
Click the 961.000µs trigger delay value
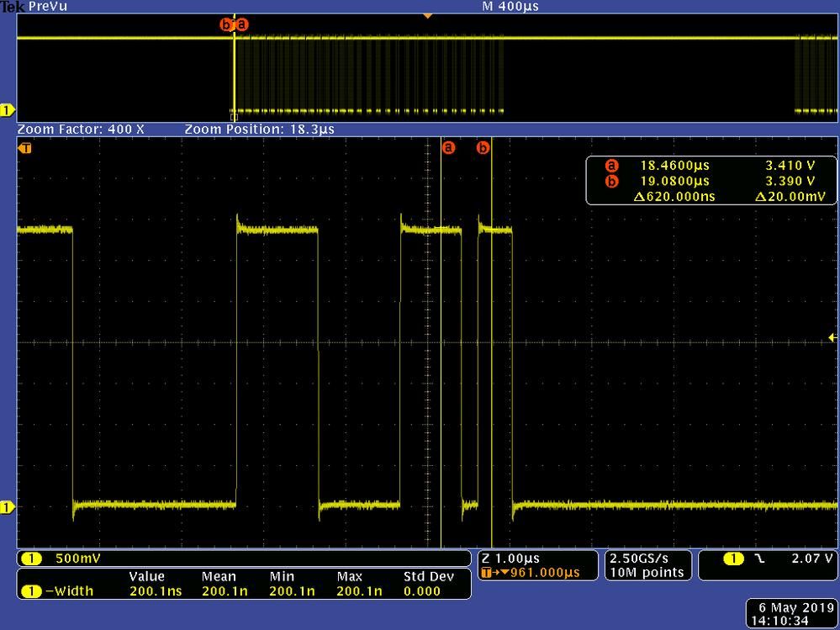click(x=545, y=573)
